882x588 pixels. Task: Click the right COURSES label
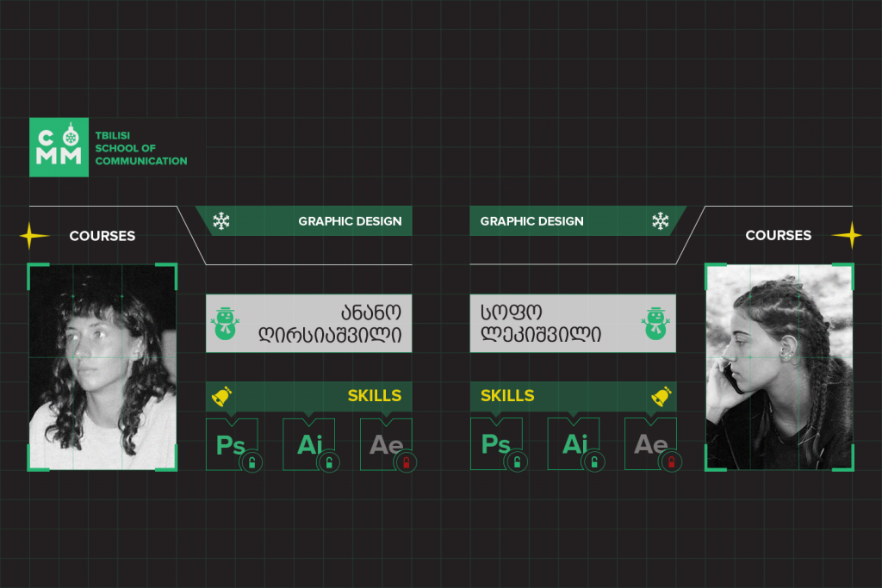tap(778, 235)
